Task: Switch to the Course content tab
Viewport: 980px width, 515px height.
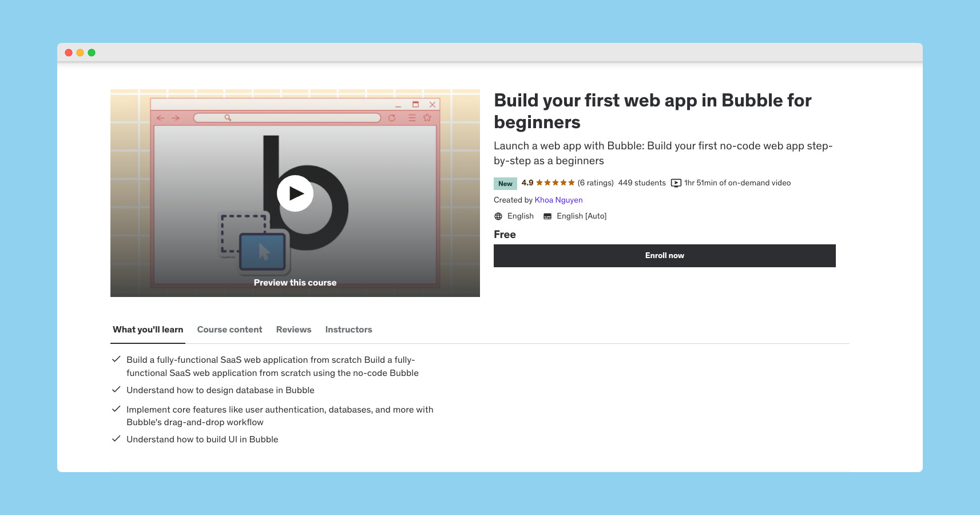Action: point(229,330)
